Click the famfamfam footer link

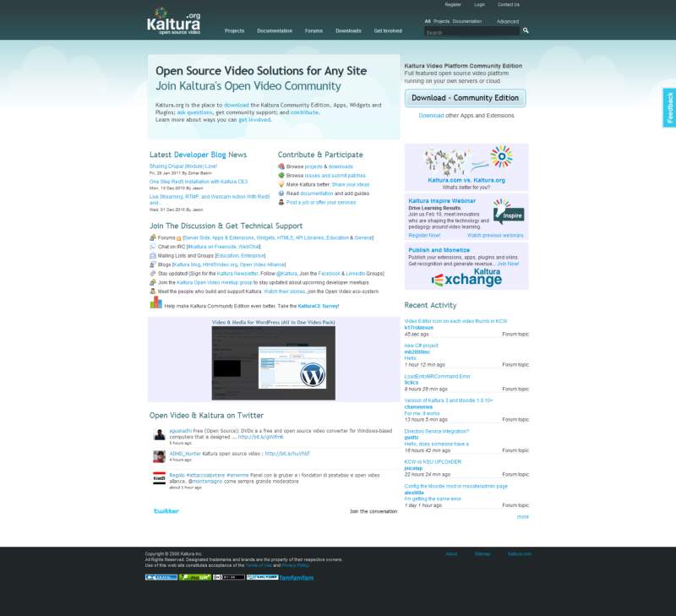coord(297,578)
